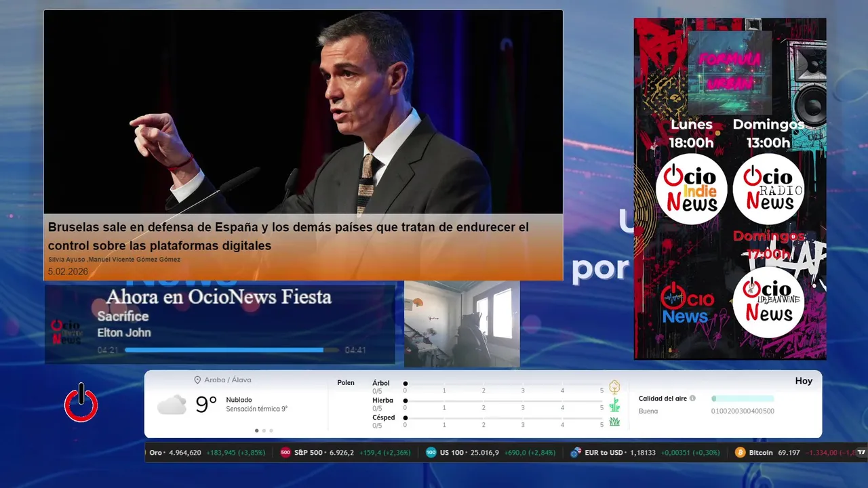Screen dimensions: 868x488
Task: Click the song title Sacrifice
Action: click(x=123, y=317)
